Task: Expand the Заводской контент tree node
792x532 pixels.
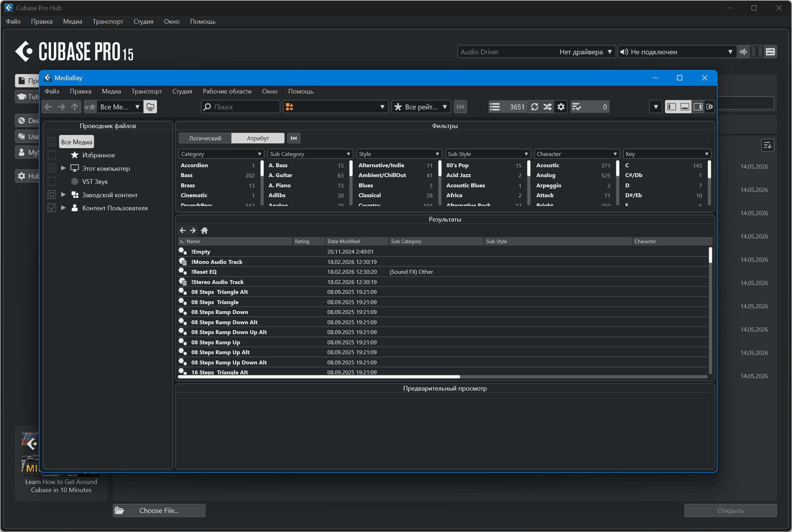Action: (64, 195)
